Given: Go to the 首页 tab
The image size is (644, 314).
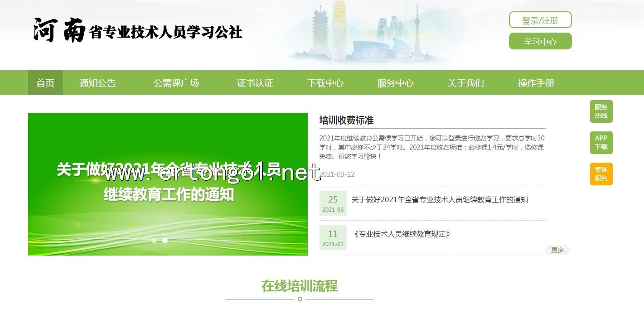Looking at the screenshot, I should point(45,83).
